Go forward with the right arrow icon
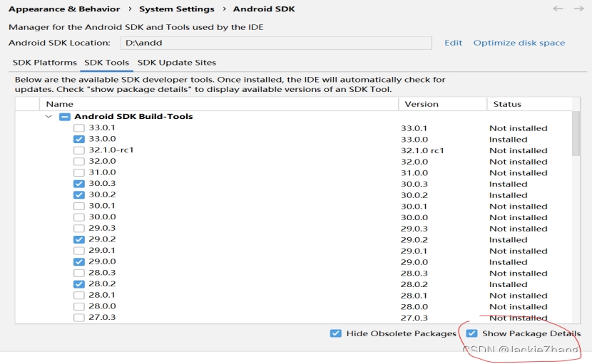 578,9
